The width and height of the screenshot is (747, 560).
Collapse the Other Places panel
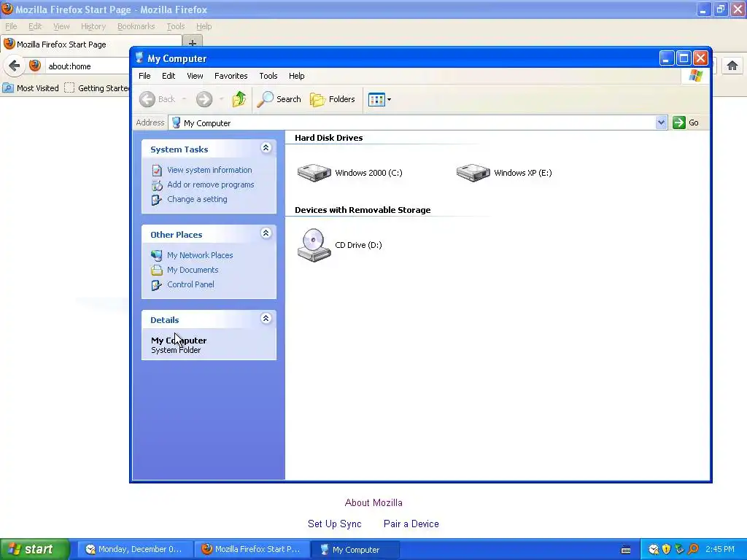[266, 233]
